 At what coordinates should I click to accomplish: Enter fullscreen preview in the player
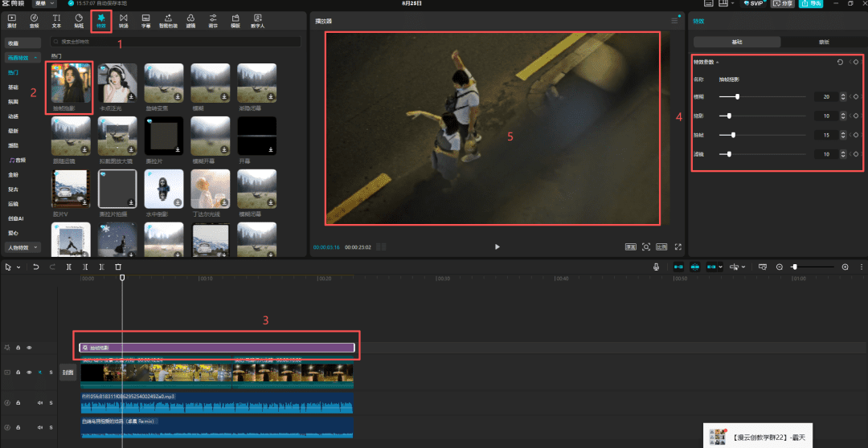tap(678, 246)
